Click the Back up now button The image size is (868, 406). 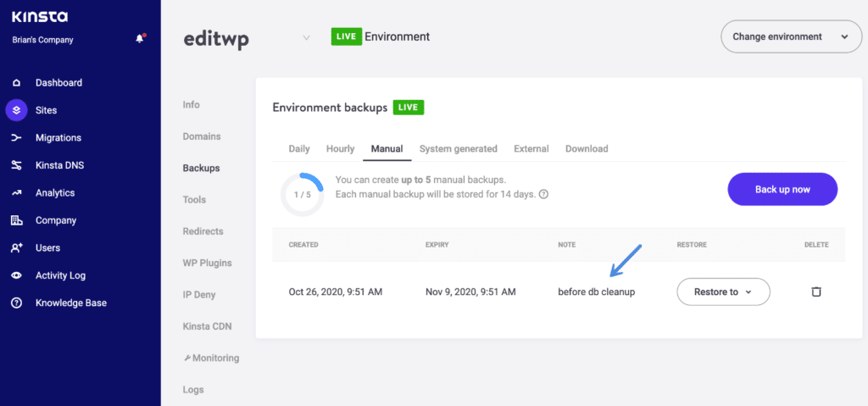point(782,189)
